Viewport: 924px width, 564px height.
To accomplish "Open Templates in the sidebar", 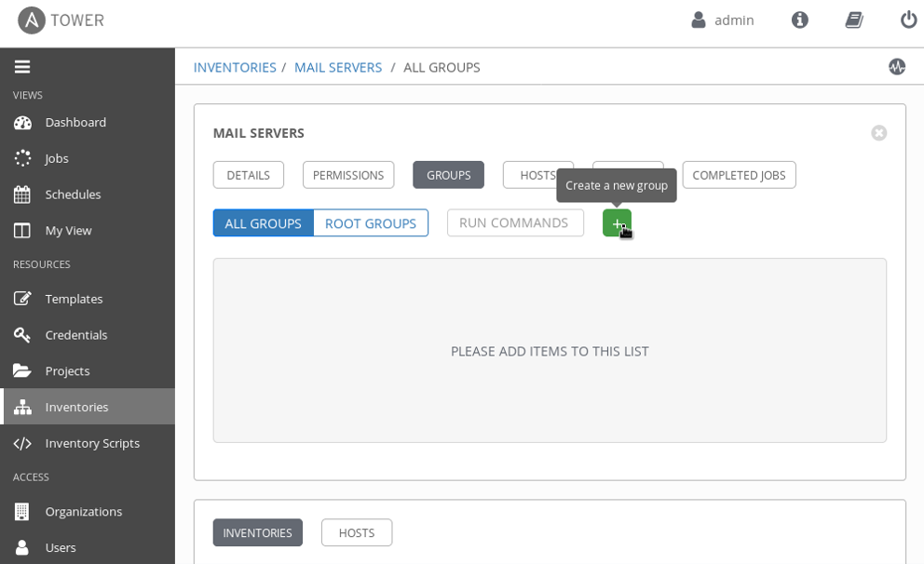I will pyautogui.click(x=88, y=299).
